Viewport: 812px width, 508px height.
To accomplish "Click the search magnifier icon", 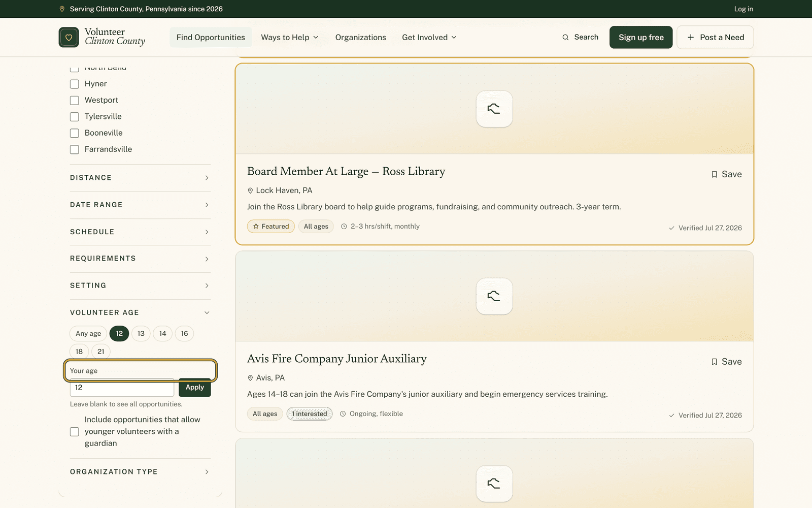I will click(565, 37).
